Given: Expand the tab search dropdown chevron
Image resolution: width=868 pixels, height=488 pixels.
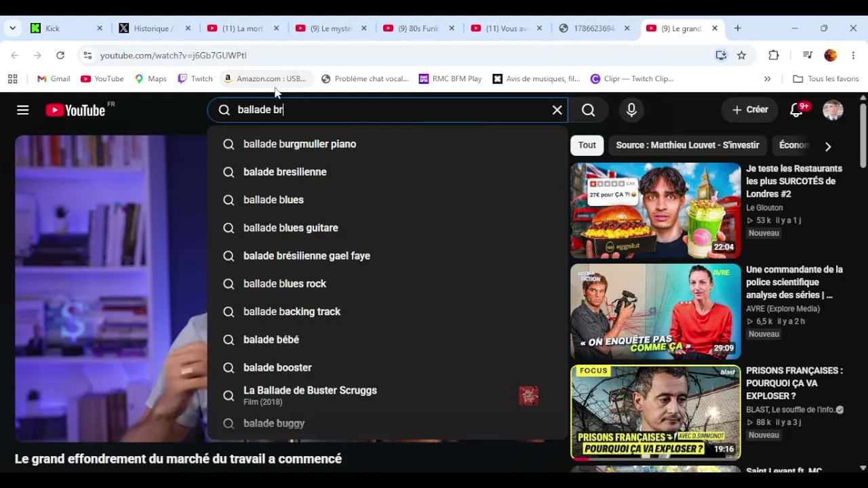Looking at the screenshot, I should click(x=12, y=28).
